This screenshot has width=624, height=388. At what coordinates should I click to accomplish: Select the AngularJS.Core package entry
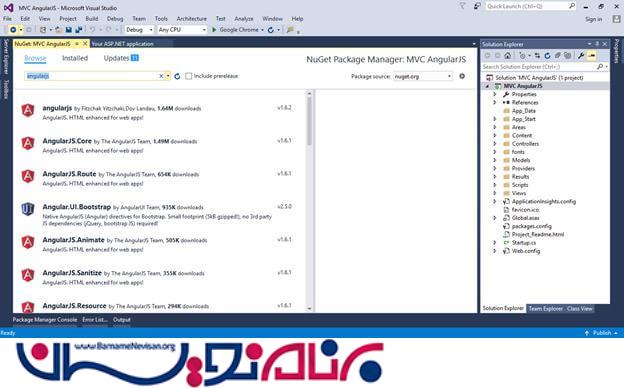click(x=160, y=146)
